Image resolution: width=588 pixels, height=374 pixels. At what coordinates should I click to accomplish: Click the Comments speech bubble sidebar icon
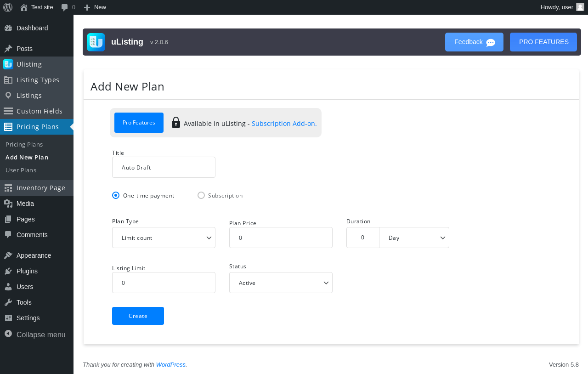pyautogui.click(x=8, y=235)
